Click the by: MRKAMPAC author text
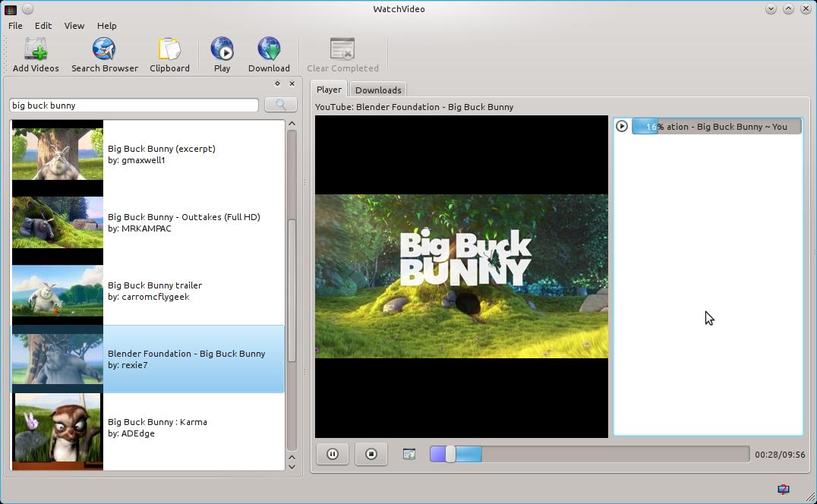Viewport: 817px width, 504px height. click(x=139, y=228)
